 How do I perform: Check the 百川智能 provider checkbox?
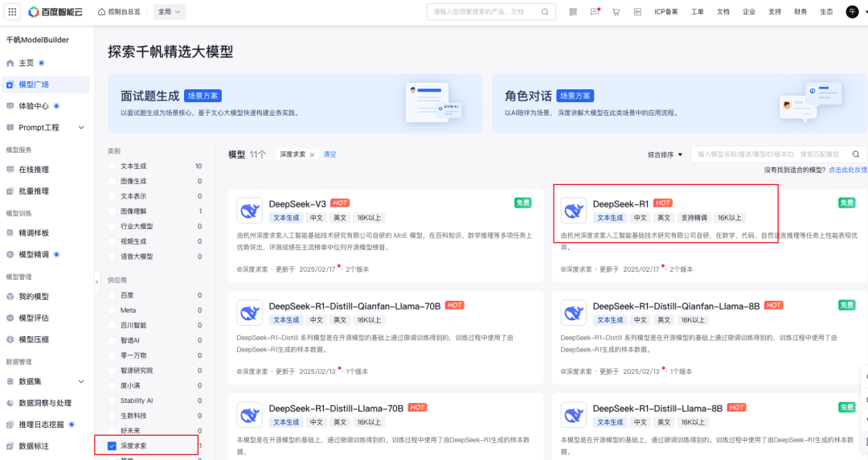pyautogui.click(x=112, y=326)
